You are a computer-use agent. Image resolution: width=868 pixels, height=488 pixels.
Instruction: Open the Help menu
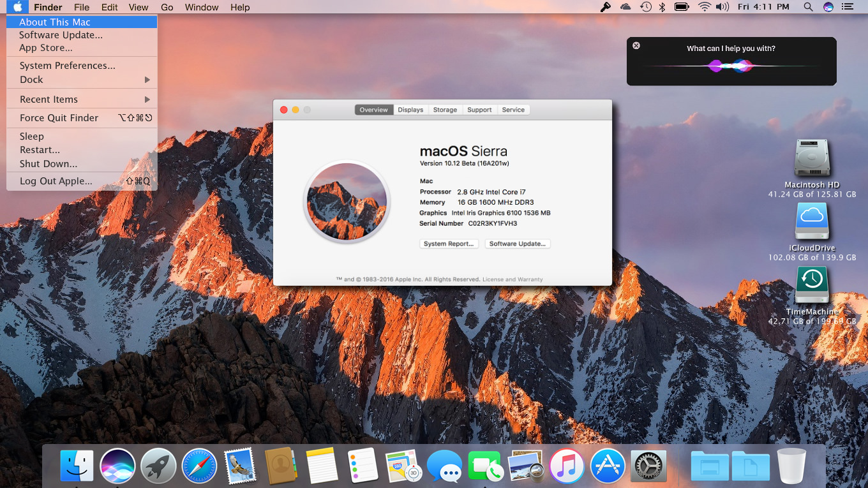(x=240, y=7)
